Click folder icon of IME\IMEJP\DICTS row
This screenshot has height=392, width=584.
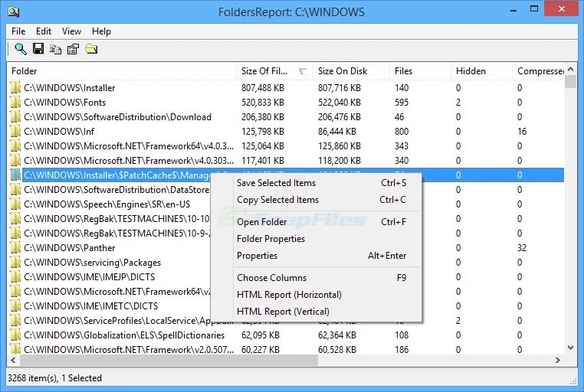tap(15, 276)
